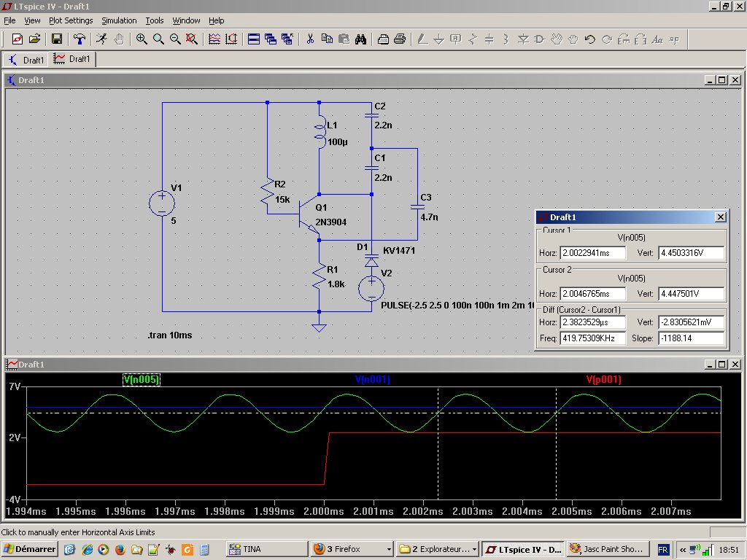Click the V(n001) trace label
Image resolution: width=747 pixels, height=560 pixels.
[373, 380]
